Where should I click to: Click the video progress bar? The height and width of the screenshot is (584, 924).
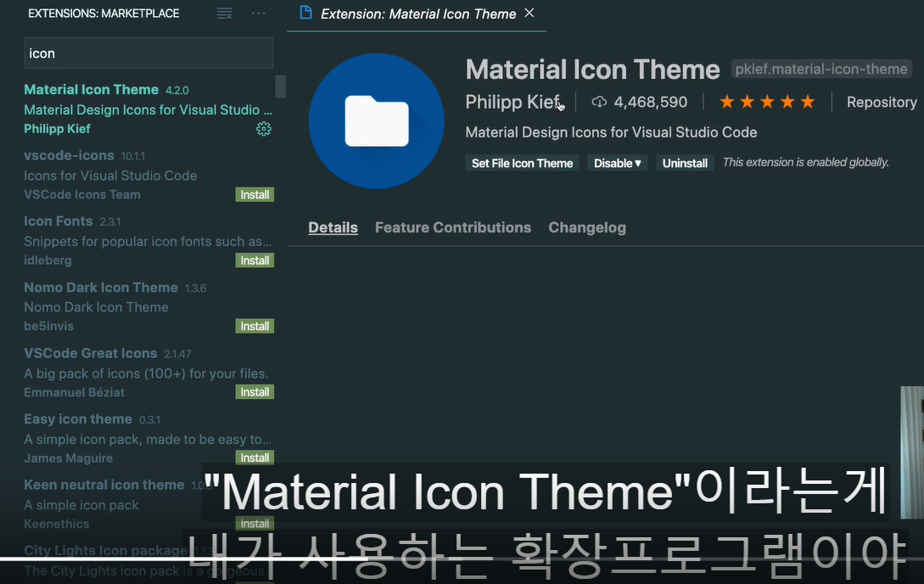[x=462, y=558]
